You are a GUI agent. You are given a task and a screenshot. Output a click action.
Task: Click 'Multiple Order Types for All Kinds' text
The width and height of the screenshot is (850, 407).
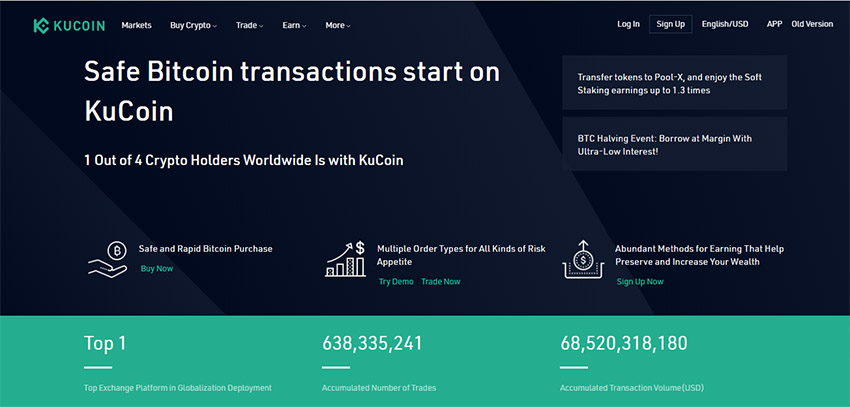(461, 255)
